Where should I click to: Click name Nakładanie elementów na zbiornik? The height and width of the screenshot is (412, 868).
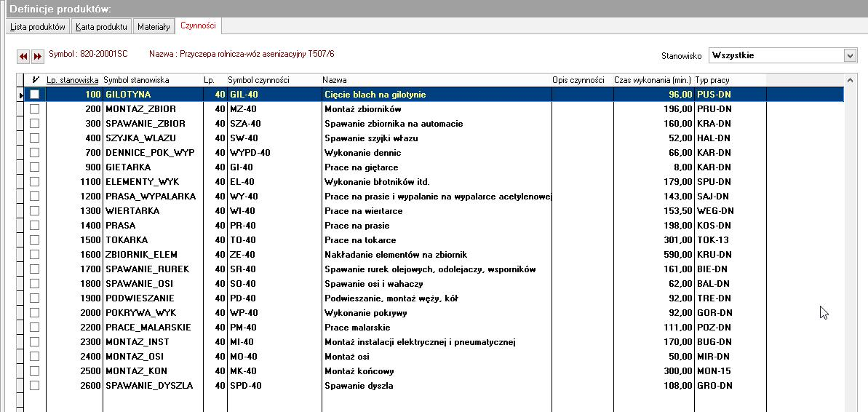click(x=396, y=255)
